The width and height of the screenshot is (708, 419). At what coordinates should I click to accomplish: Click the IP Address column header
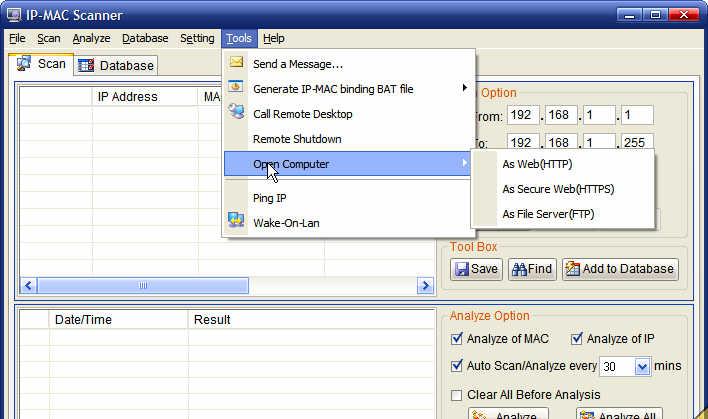click(x=145, y=97)
